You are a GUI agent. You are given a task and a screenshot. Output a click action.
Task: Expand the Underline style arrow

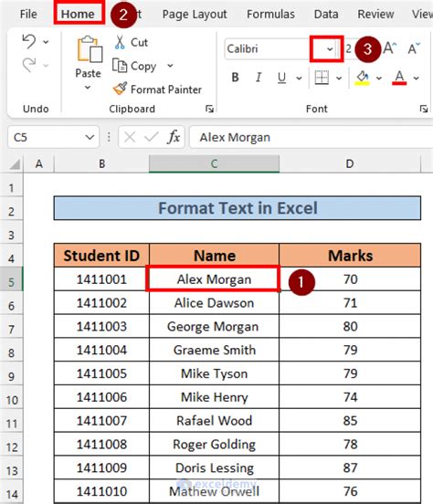coord(300,78)
